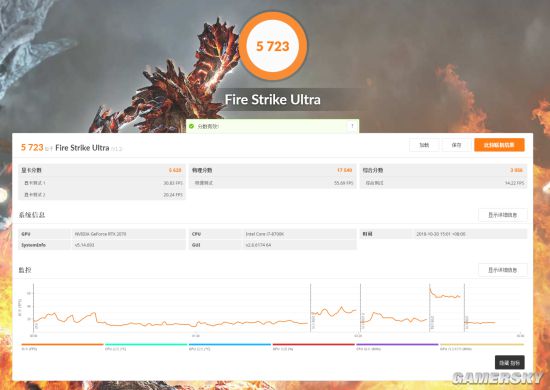The width and height of the screenshot is (550, 390).
Task: Select NVIDIA GeForce RTX 2070 text
Action: pos(100,234)
